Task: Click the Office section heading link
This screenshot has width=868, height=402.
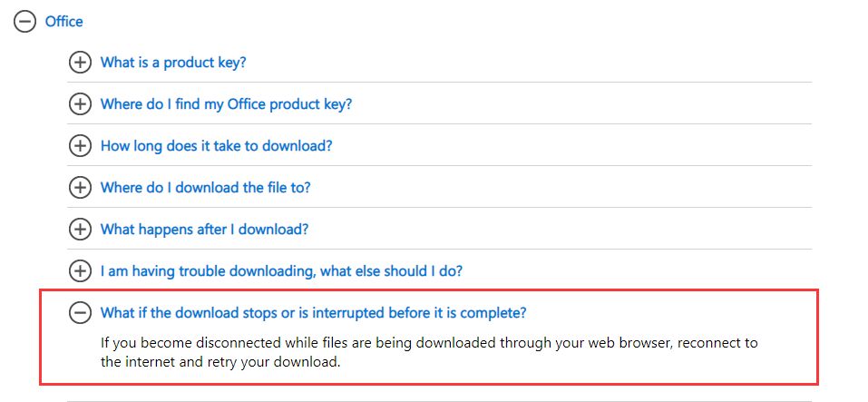Action: 63,22
